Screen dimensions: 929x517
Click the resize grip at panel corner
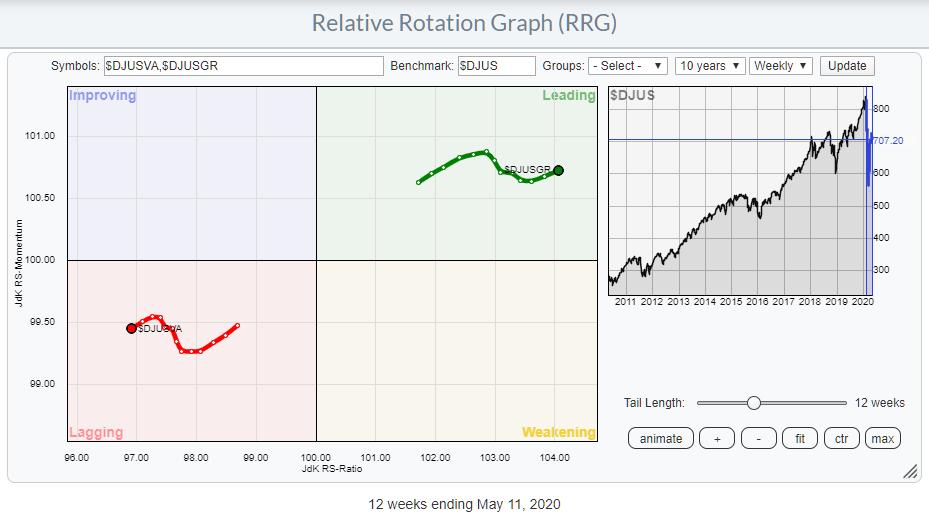[x=910, y=472]
